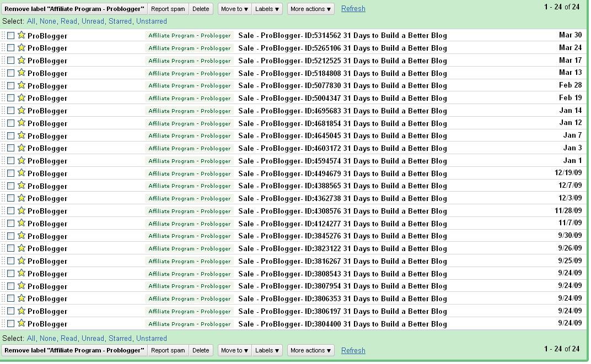Unstar the last email ID:3804400
This screenshot has height=364, width=591.
coord(22,323)
